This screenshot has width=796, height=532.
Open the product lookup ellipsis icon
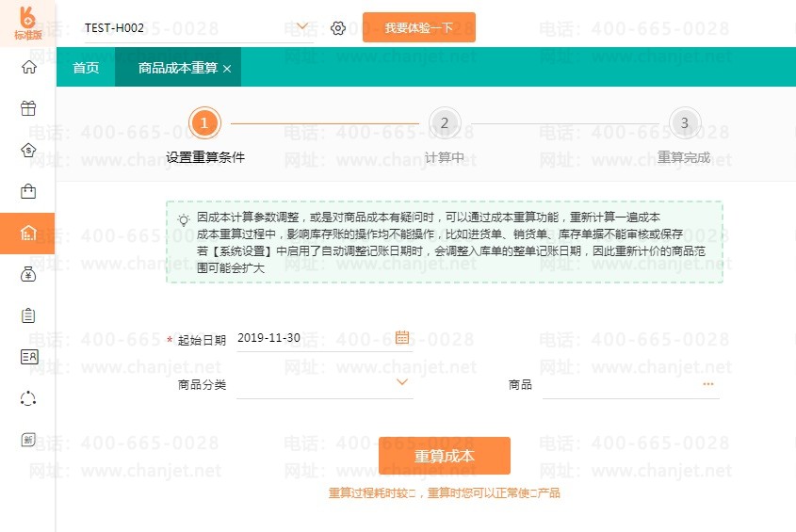pos(708,384)
